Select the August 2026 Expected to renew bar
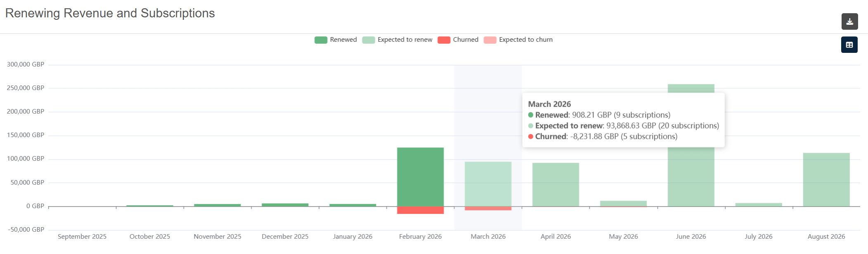 pos(826,180)
